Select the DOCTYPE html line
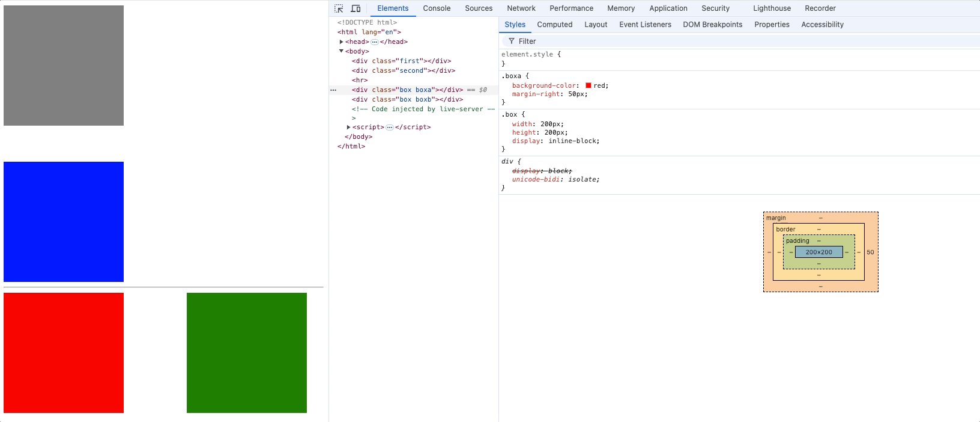Image resolution: width=980 pixels, height=422 pixels. [367, 23]
